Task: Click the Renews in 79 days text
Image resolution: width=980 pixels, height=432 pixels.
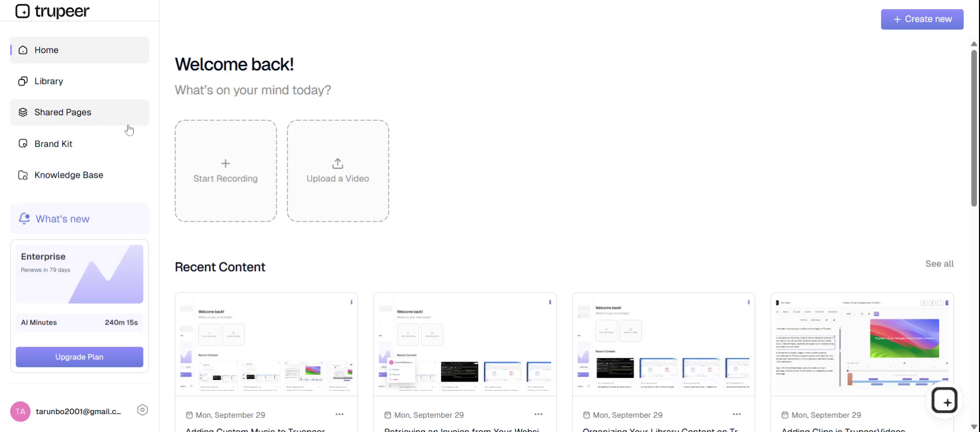Action: pyautogui.click(x=45, y=270)
